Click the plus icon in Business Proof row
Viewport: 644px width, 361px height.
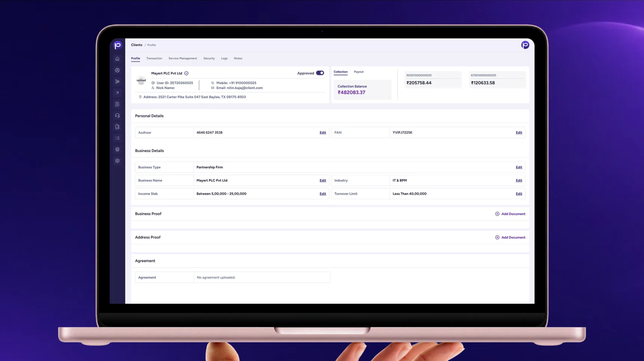497,214
